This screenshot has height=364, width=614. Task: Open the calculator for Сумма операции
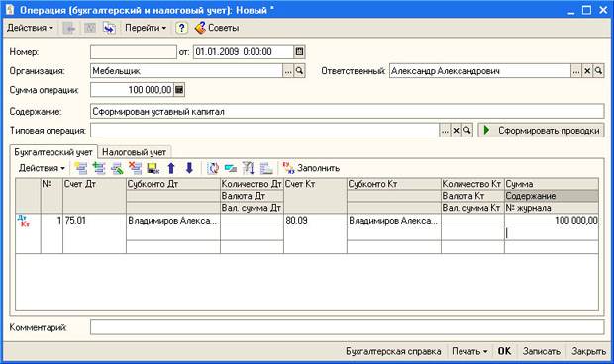179,90
